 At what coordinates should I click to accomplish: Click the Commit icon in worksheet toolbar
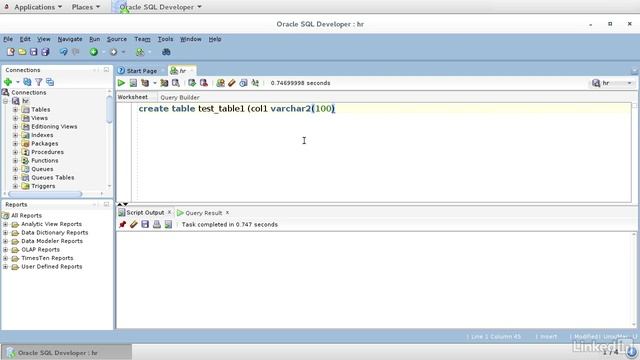pos(192,83)
